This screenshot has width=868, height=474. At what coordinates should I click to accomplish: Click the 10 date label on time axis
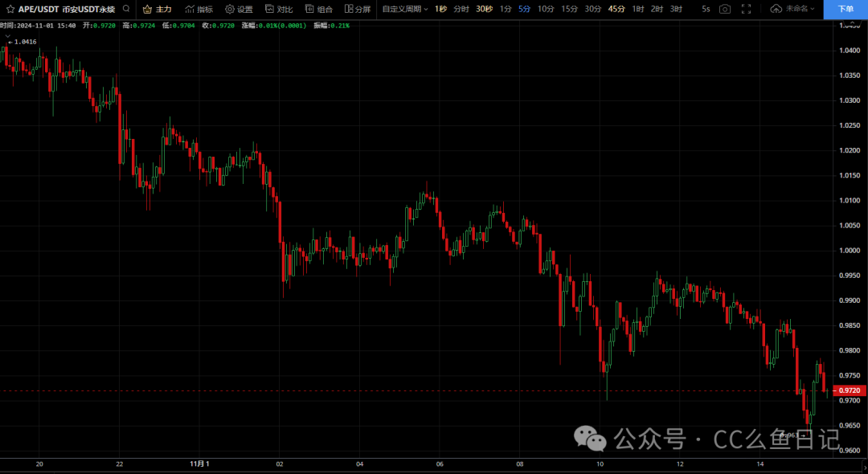[x=600, y=464]
